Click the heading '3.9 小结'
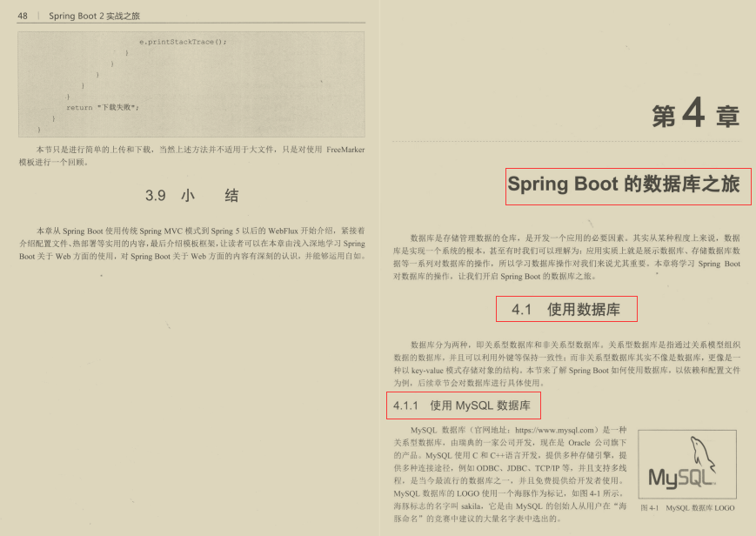The height and width of the screenshot is (536, 756). [x=192, y=196]
